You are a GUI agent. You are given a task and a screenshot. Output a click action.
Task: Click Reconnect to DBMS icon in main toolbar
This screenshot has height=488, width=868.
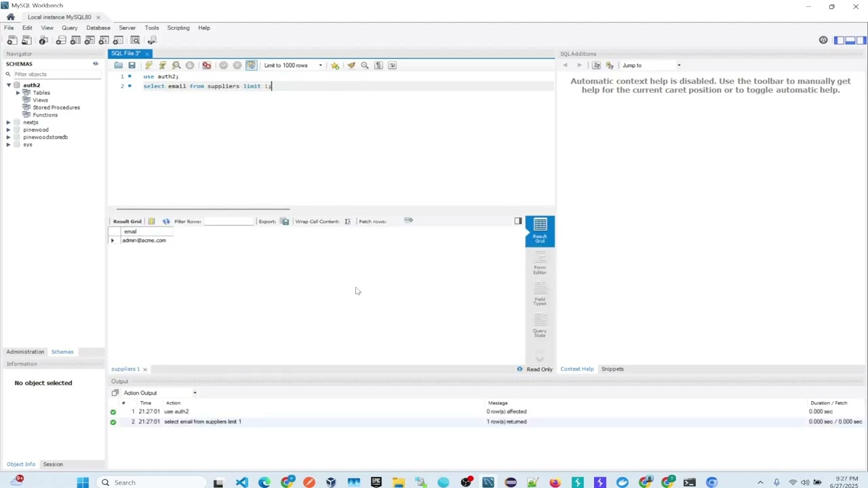[152, 41]
